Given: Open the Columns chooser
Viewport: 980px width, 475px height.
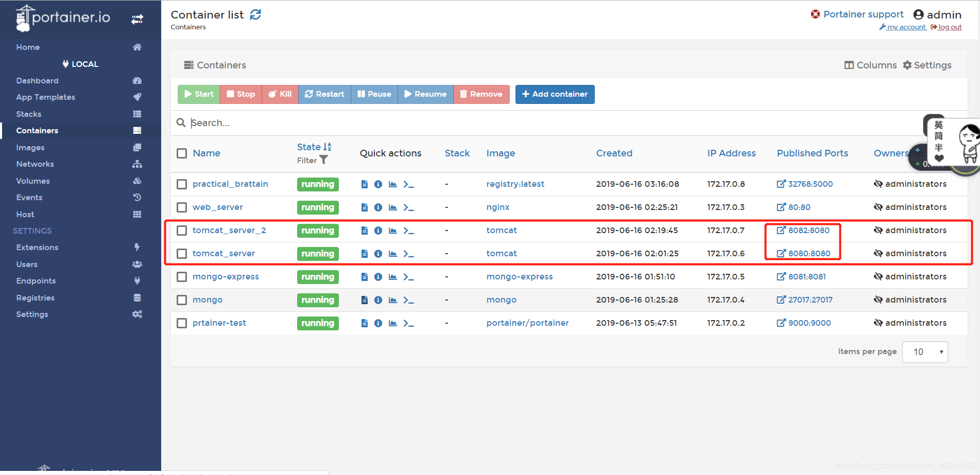Looking at the screenshot, I should pyautogui.click(x=870, y=65).
